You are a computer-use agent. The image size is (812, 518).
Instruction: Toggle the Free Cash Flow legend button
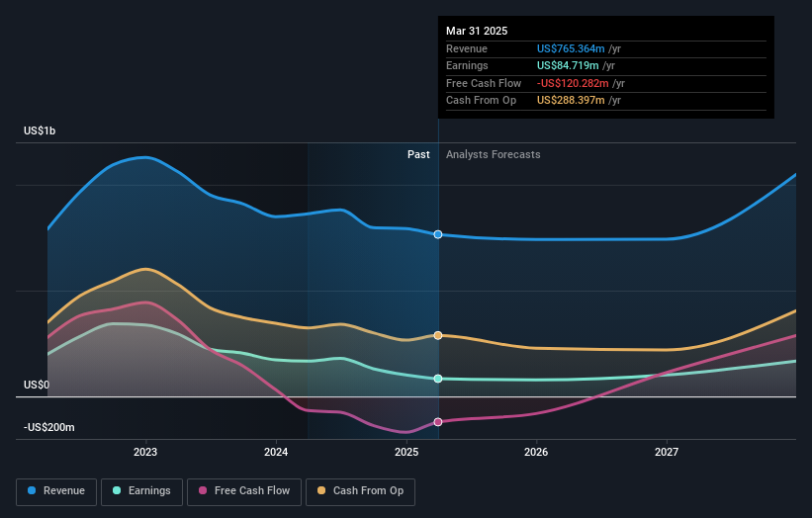[244, 491]
